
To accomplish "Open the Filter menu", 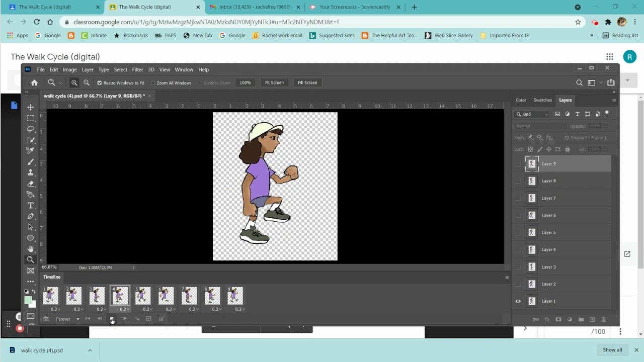I will pos(137,69).
